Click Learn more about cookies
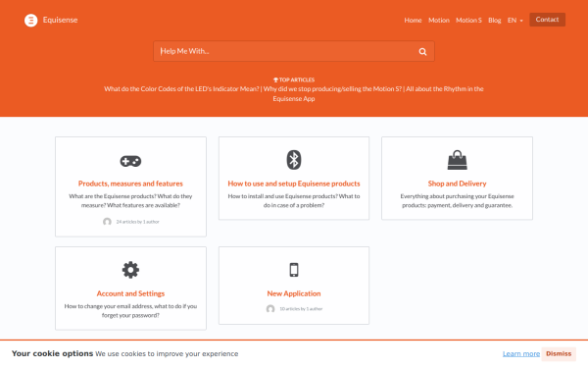This screenshot has width=588, height=368. 521,353
